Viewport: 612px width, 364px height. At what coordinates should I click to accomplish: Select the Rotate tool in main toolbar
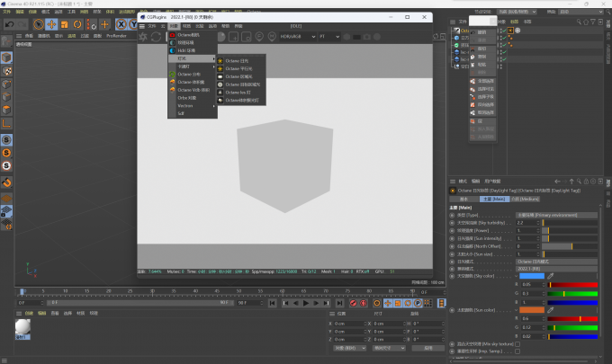click(x=77, y=24)
